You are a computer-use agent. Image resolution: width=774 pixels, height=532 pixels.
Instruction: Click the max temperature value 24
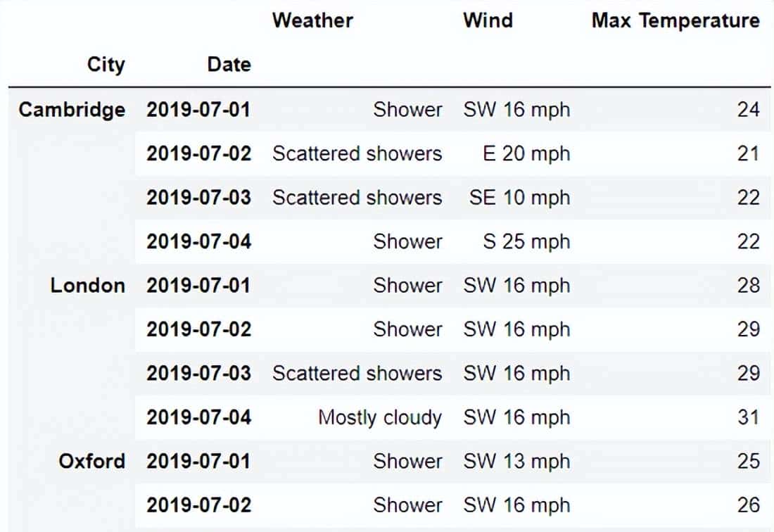749,110
